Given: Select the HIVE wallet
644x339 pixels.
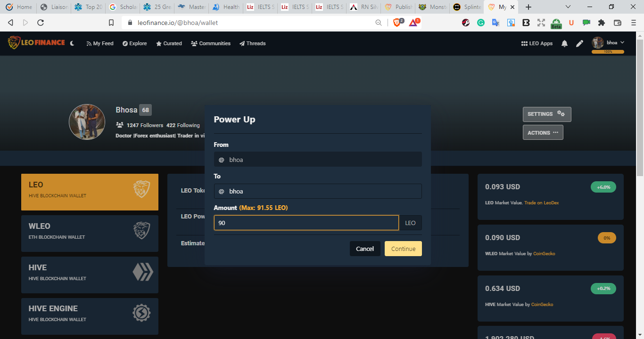Looking at the screenshot, I should tap(90, 275).
